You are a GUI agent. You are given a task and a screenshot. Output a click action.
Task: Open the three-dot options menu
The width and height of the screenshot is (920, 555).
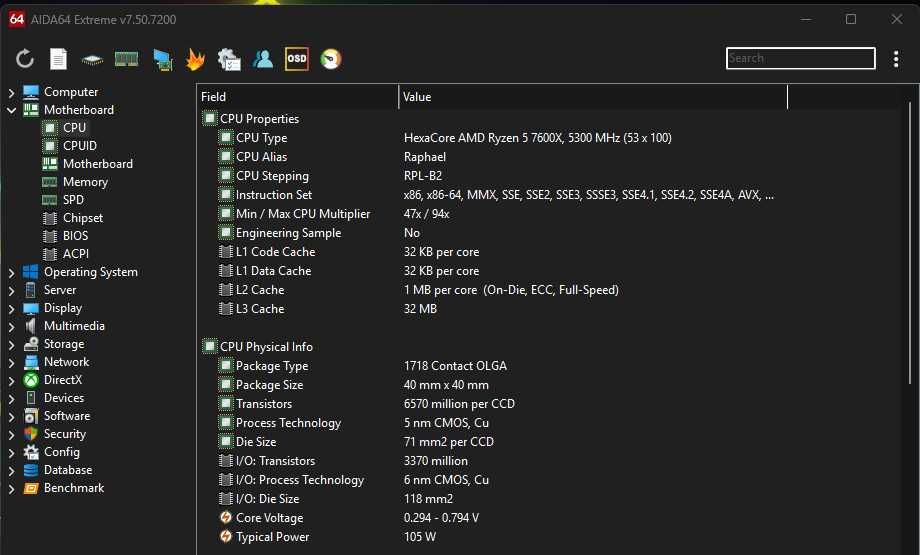pos(895,59)
